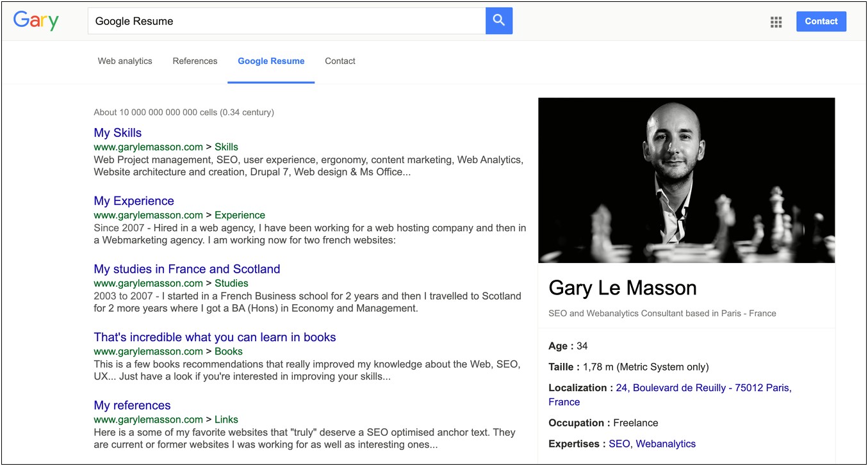Open That's incredible what you can learn in books
868x466 pixels.
coord(215,337)
